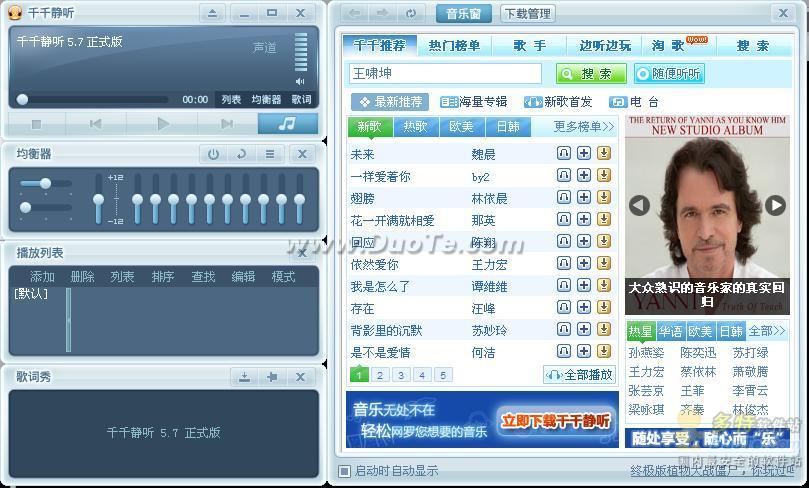Open 排序 sort menu in playlist
809x488 pixels.
coord(163,277)
